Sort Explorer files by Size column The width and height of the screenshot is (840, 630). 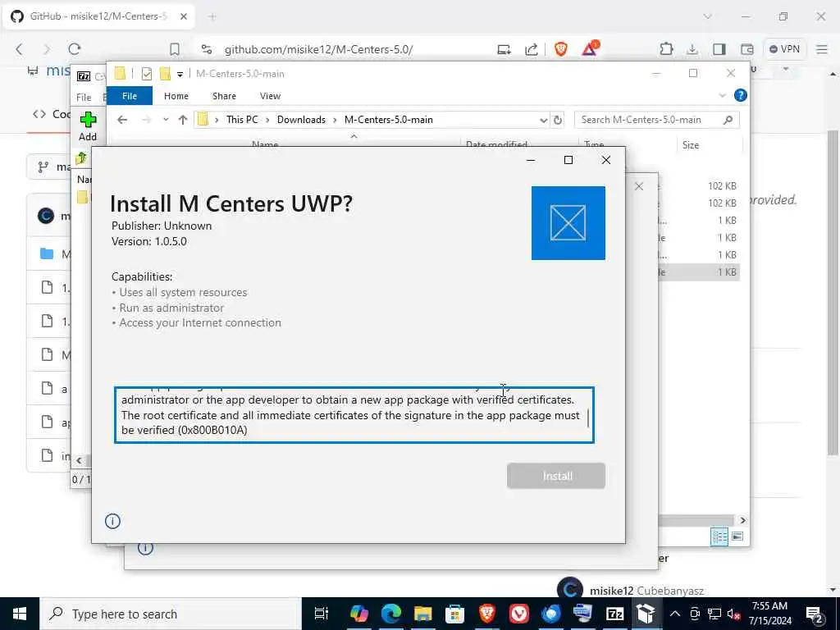691,144
